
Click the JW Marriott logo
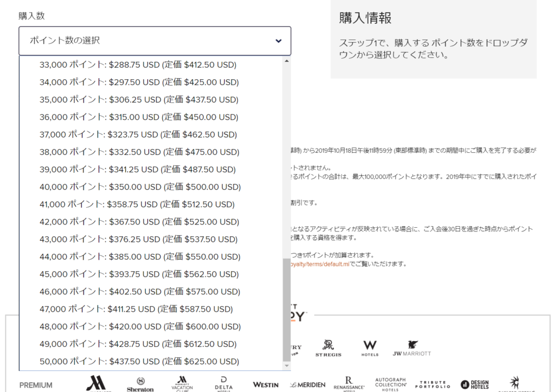tap(412, 348)
